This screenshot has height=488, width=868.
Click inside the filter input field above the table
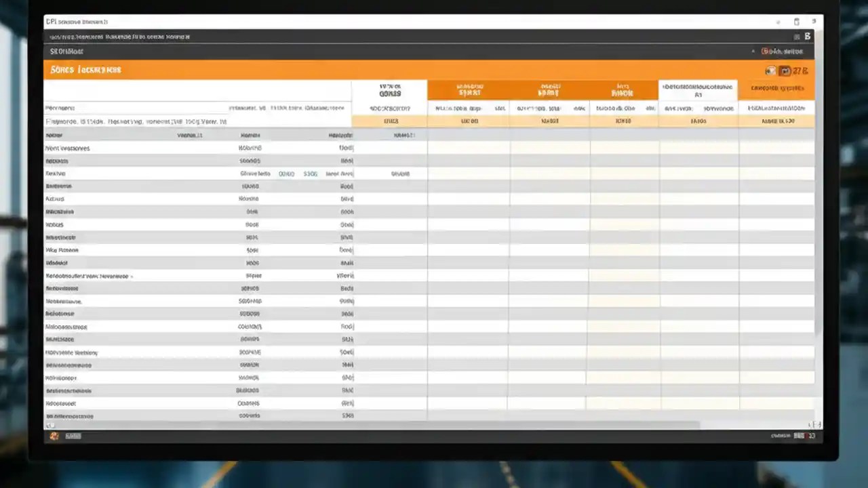coord(197,121)
